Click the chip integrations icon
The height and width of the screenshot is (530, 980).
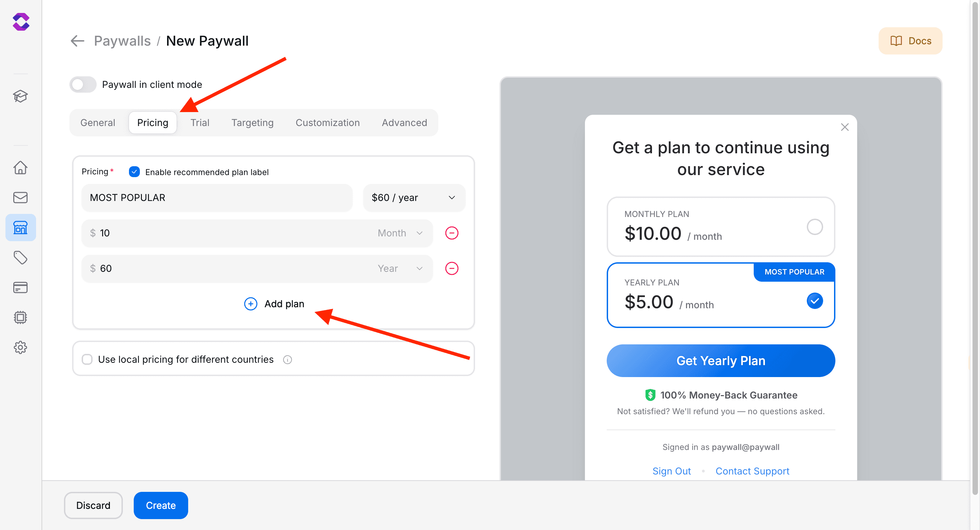pyautogui.click(x=20, y=317)
